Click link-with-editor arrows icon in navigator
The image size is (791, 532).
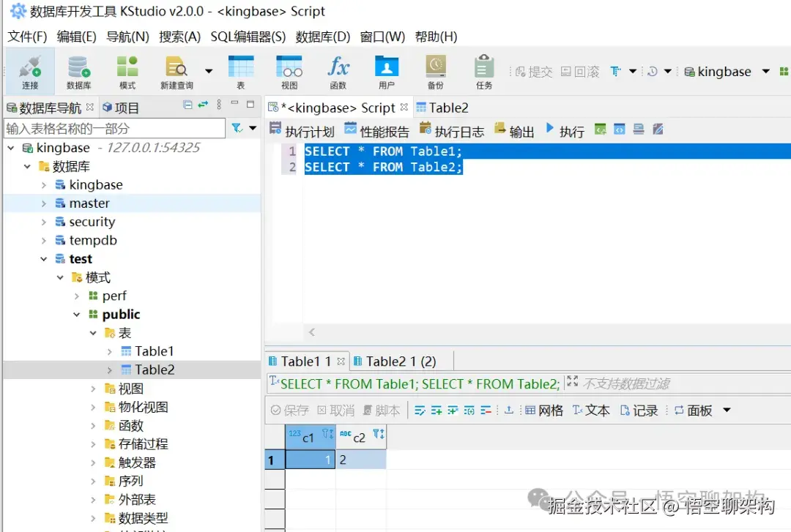(x=203, y=105)
